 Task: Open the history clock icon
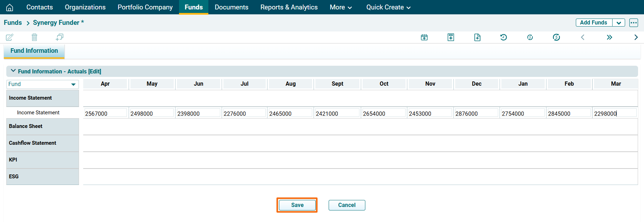click(503, 37)
